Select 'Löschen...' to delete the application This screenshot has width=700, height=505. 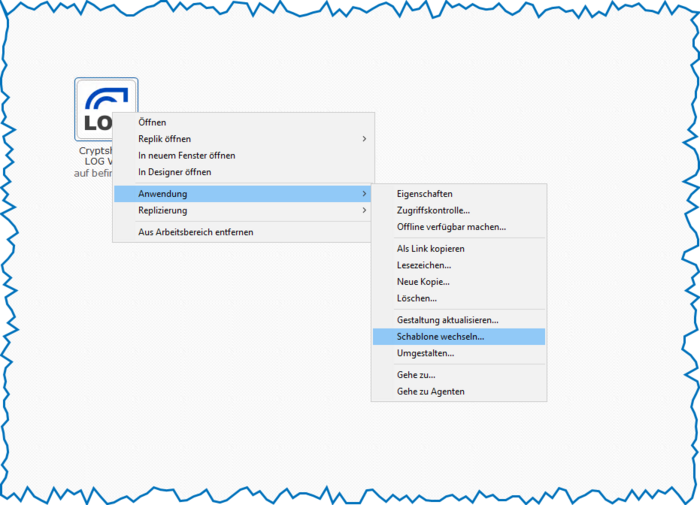(x=416, y=298)
